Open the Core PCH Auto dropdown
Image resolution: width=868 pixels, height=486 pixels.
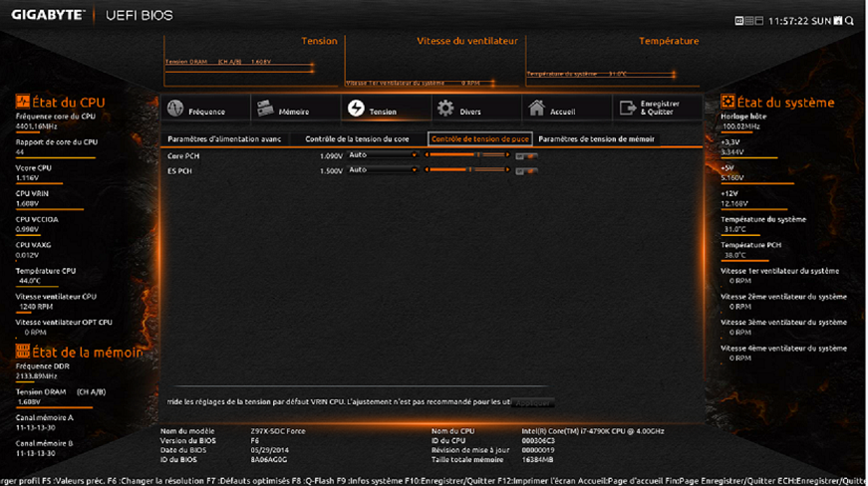point(383,155)
